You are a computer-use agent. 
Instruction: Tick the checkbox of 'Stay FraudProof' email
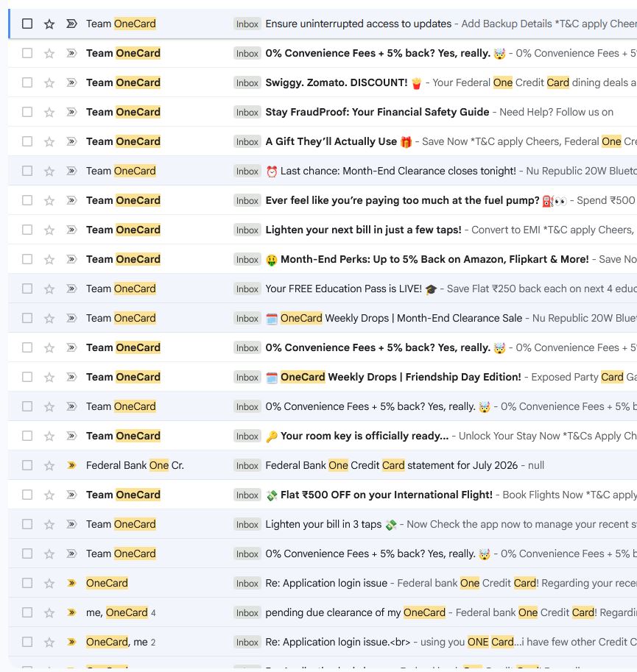point(27,112)
